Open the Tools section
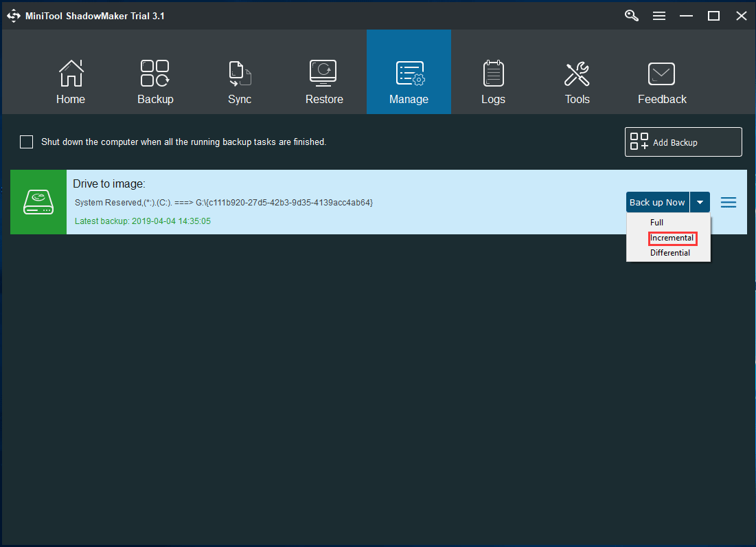756x547 pixels. click(x=577, y=81)
